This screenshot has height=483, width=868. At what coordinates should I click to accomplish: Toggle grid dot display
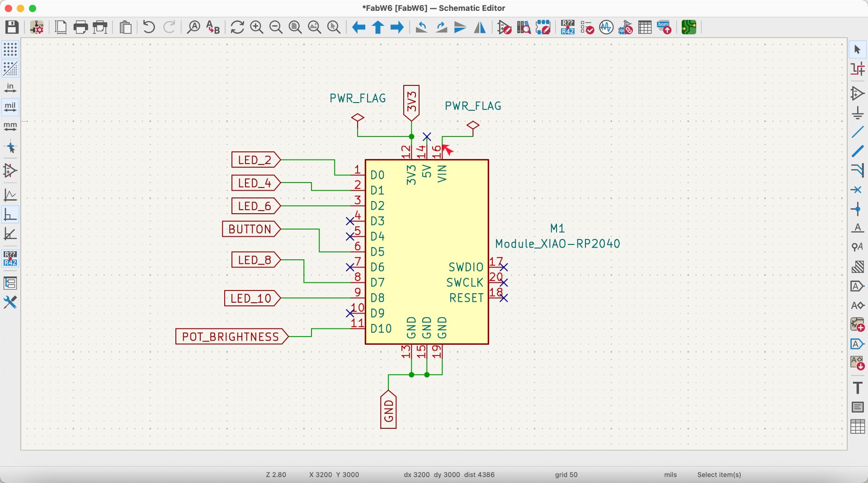(x=10, y=49)
